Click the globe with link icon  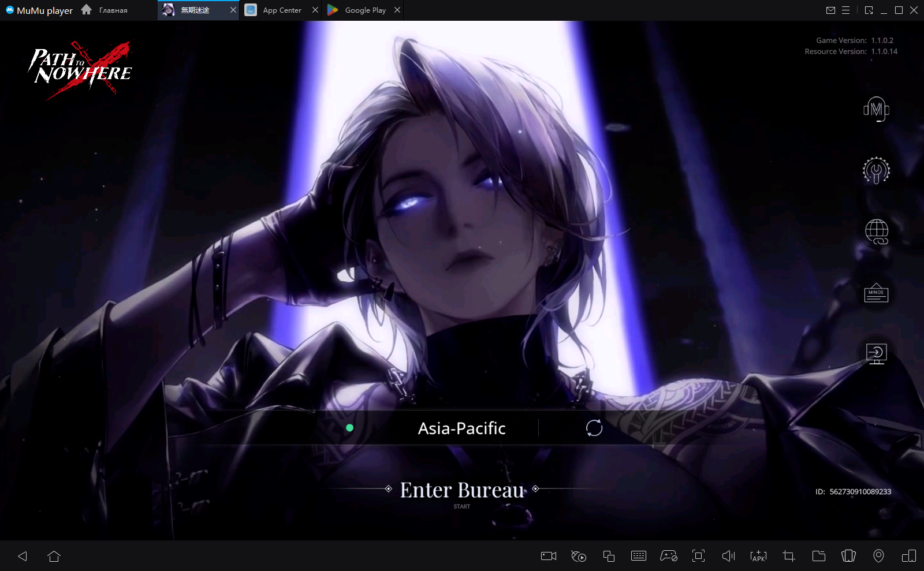coord(876,232)
